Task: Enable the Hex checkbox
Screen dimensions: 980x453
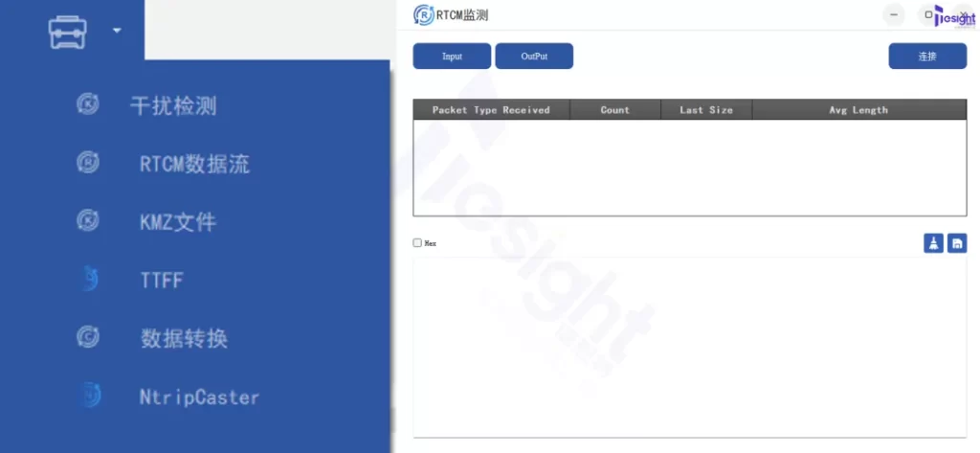Action: (x=417, y=243)
